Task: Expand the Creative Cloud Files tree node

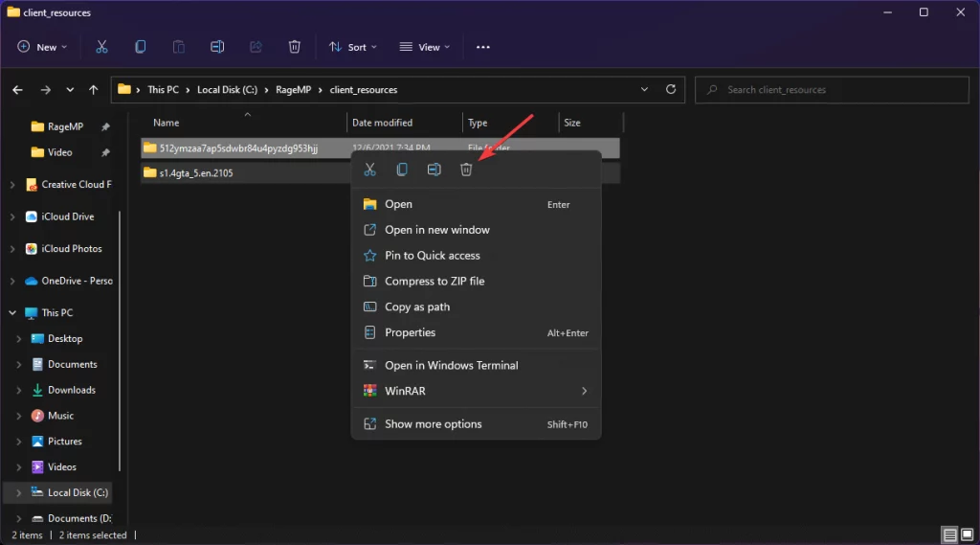Action: [12, 185]
